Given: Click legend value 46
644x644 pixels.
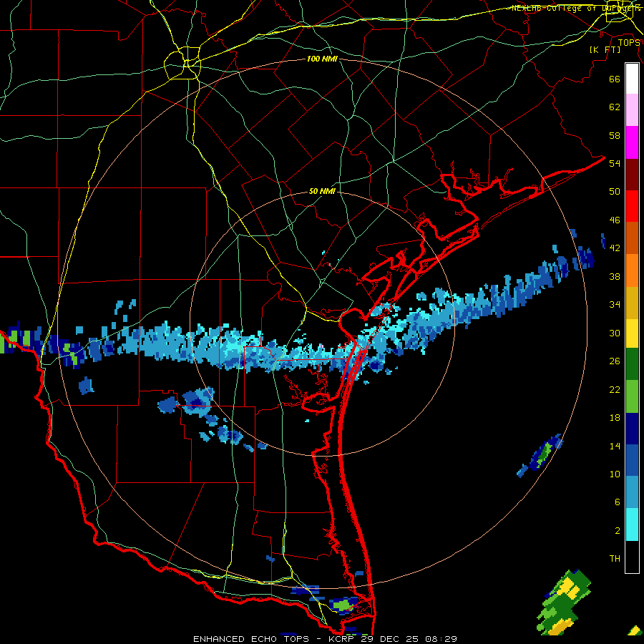Looking at the screenshot, I should 615,220.
